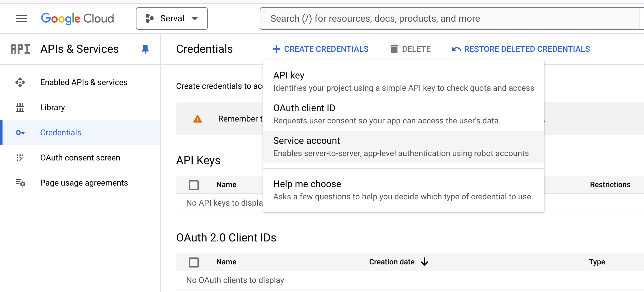Click the trash can icon
644x292 pixels.
pos(394,49)
